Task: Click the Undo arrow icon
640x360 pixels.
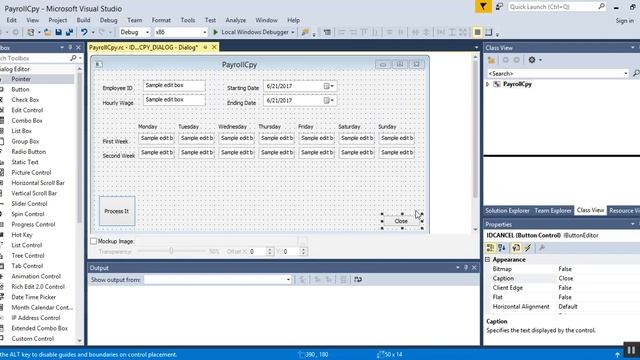Action: [84, 32]
